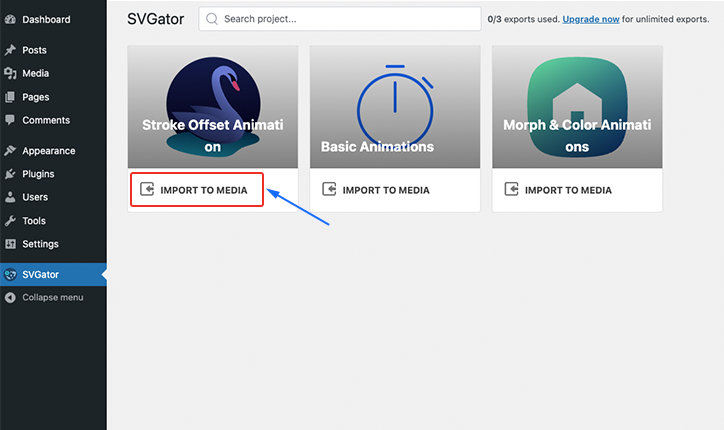The width and height of the screenshot is (724, 430).
Task: Click the Media library icon
Action: tap(10, 73)
